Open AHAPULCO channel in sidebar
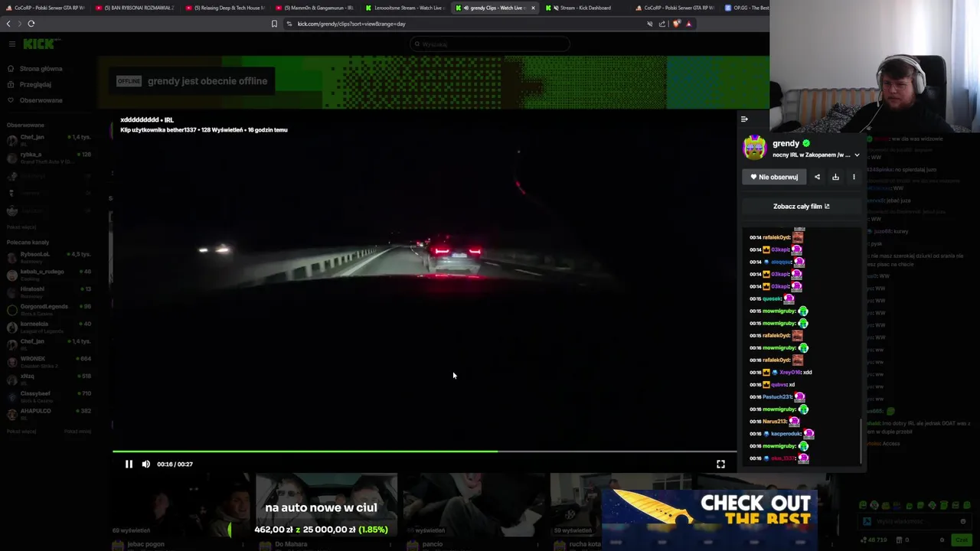 [47, 414]
